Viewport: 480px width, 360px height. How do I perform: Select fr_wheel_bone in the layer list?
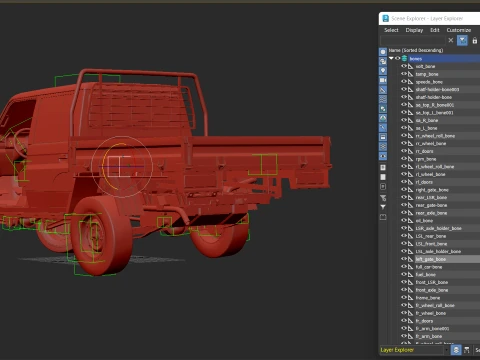[x=431, y=313]
